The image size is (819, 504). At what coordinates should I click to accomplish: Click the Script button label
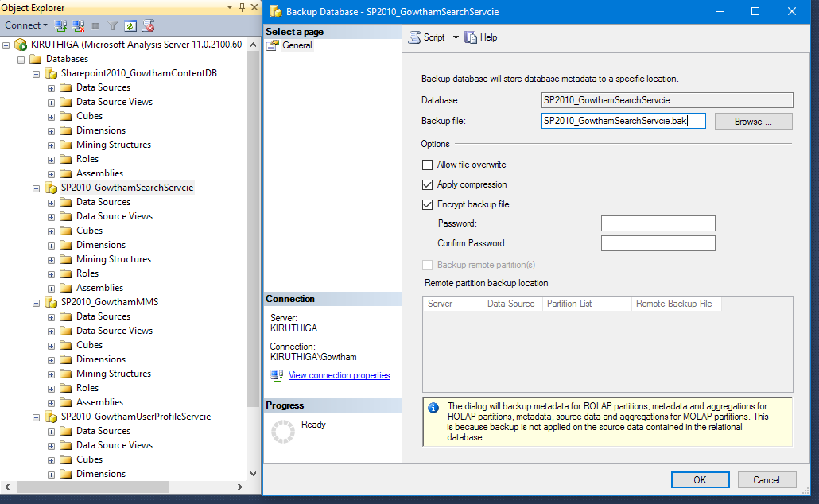(434, 37)
